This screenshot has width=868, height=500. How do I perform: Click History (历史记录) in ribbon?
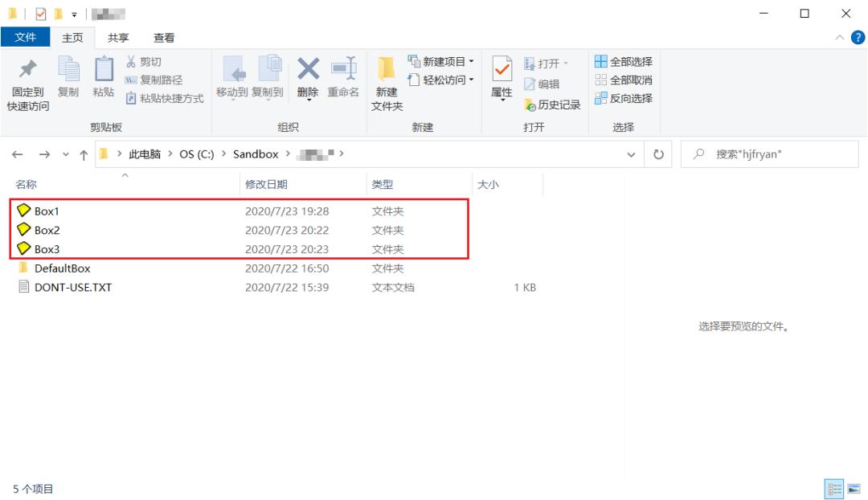552,105
